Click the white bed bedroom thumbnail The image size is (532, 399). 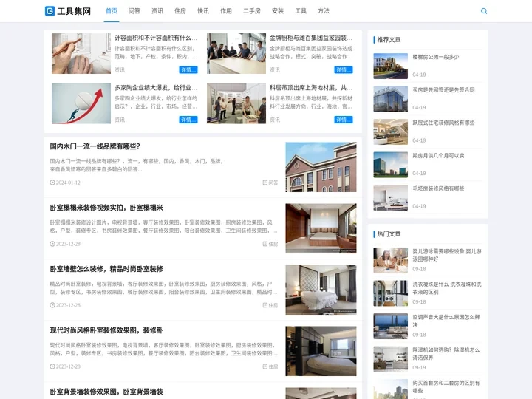pyautogui.click(x=321, y=290)
